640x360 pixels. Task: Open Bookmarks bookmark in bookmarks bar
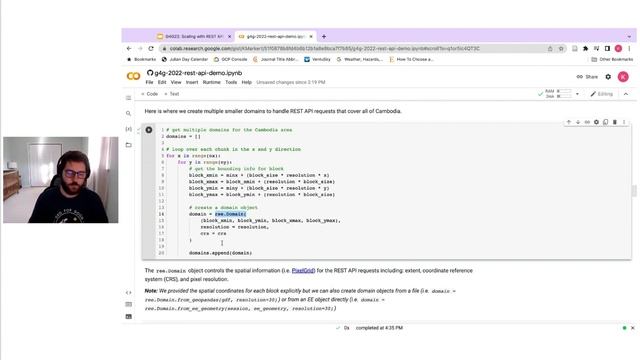click(141, 59)
